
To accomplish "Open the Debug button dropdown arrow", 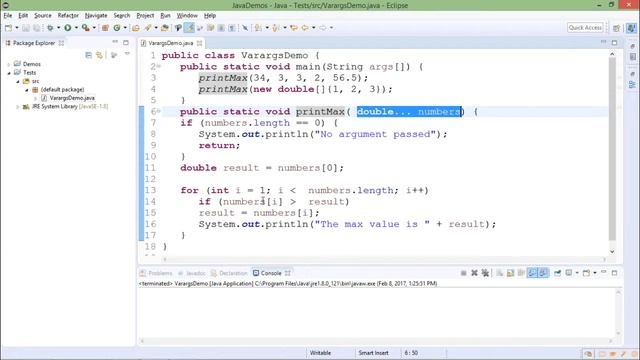I will 58,28.
